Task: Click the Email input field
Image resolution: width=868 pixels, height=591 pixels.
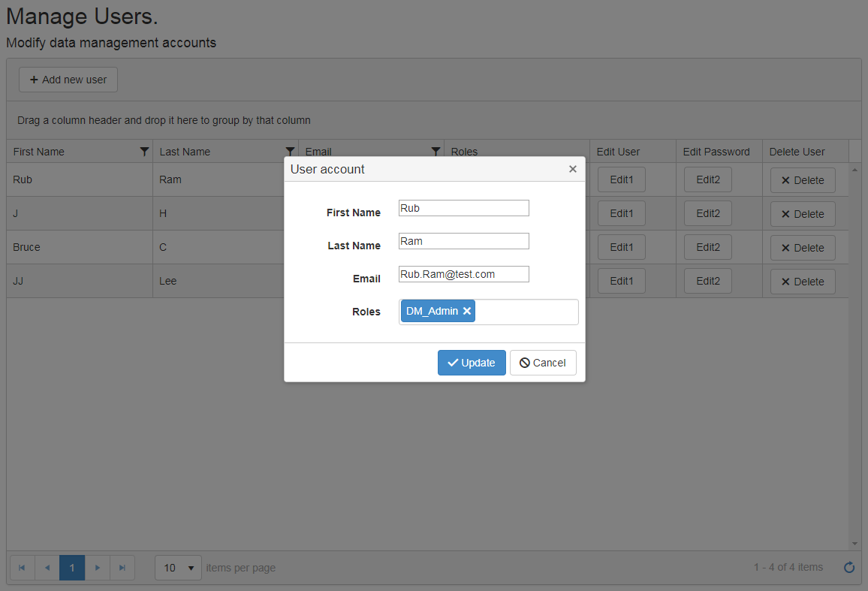Action: click(x=463, y=274)
